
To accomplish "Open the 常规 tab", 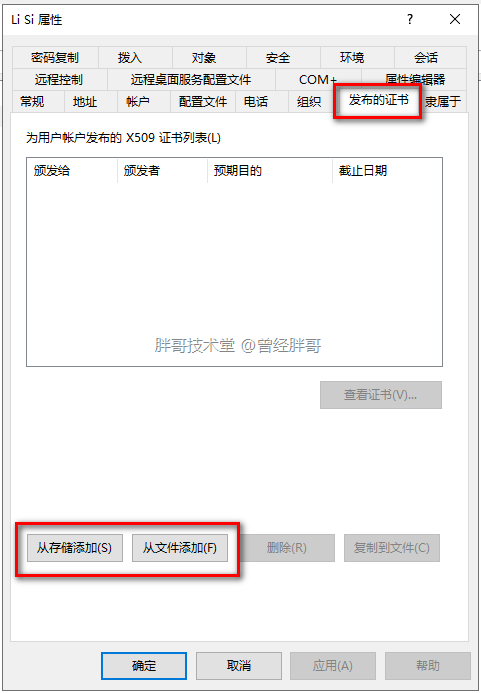I will click(32, 102).
